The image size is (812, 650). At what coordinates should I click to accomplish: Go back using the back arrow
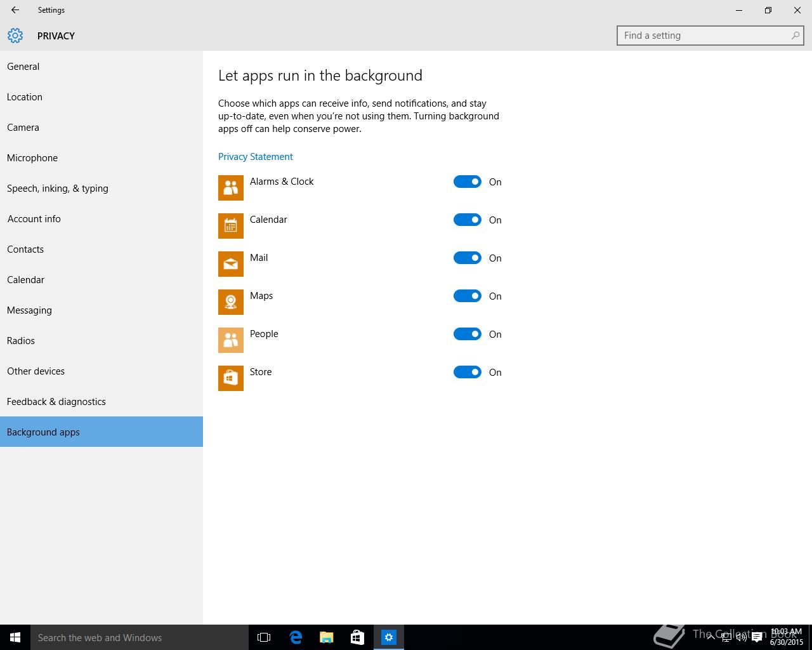[x=15, y=10]
